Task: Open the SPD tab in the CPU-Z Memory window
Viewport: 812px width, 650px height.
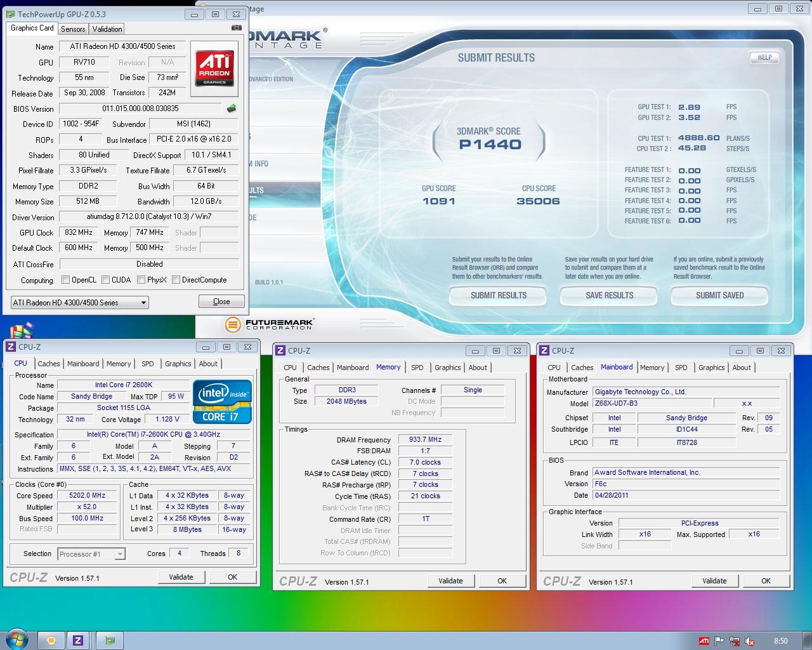Action: (417, 368)
